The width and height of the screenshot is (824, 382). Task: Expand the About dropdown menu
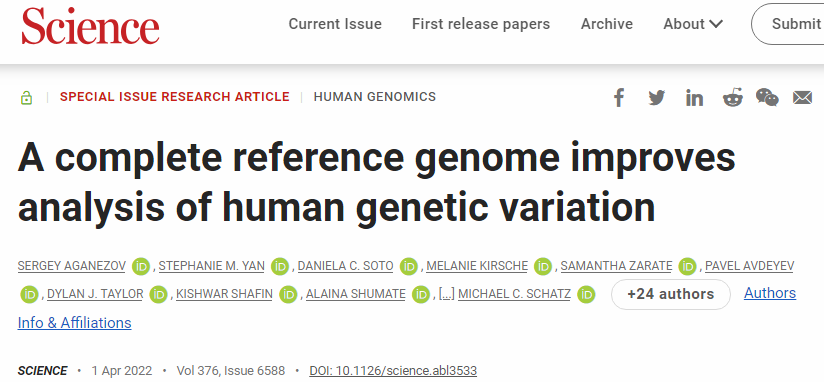click(693, 24)
